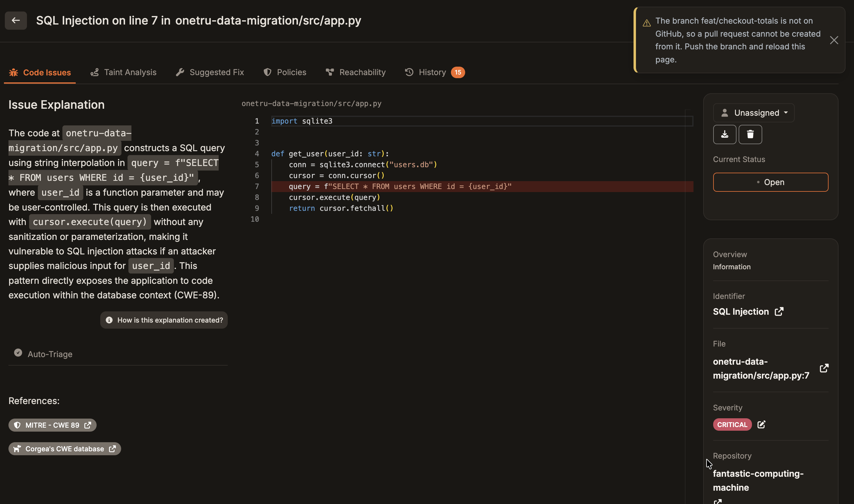This screenshot has height=504, width=854.
Task: Click the trash delete issue button
Action: (x=750, y=134)
